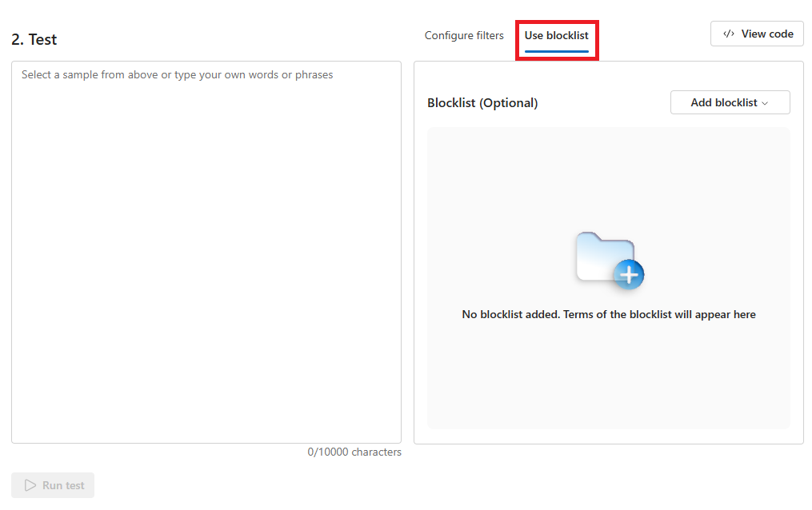Click the '0/10000 characters' counter
The image size is (812, 510).
tap(354, 452)
